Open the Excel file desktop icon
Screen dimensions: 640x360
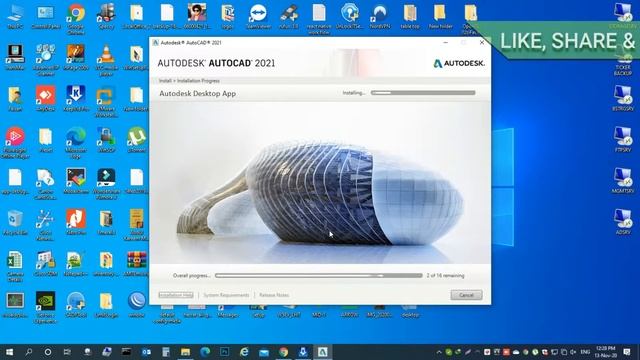pyautogui.click(x=15, y=266)
